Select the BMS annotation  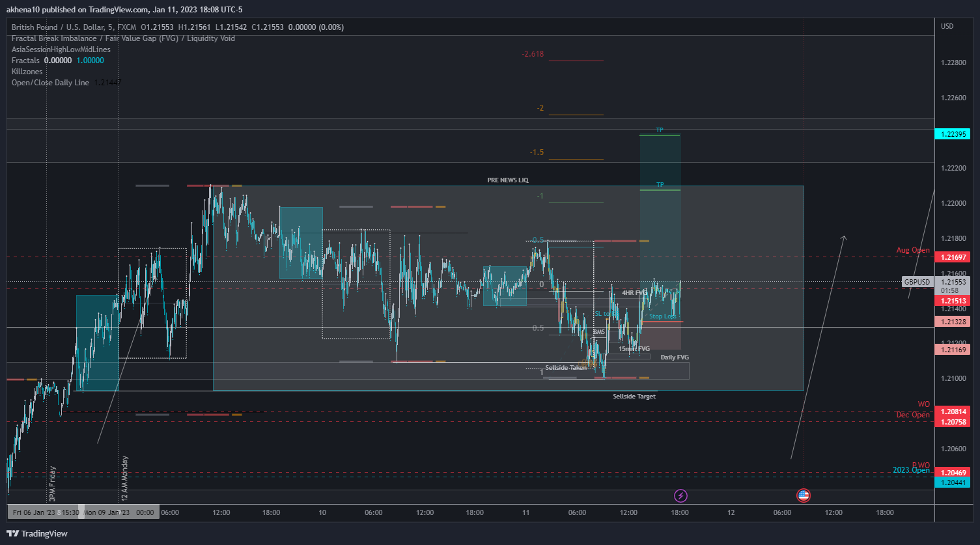pos(599,332)
